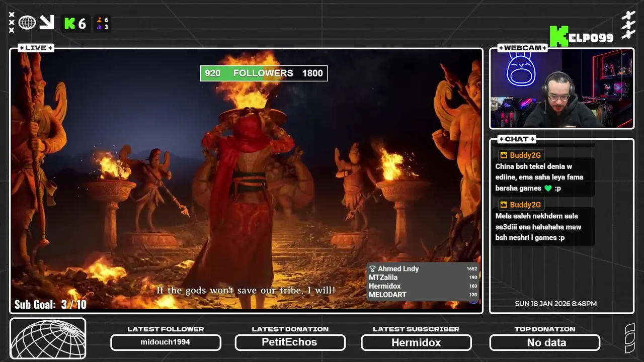Click the globe icon in the top-left header
The height and width of the screenshot is (362, 644).
click(27, 23)
